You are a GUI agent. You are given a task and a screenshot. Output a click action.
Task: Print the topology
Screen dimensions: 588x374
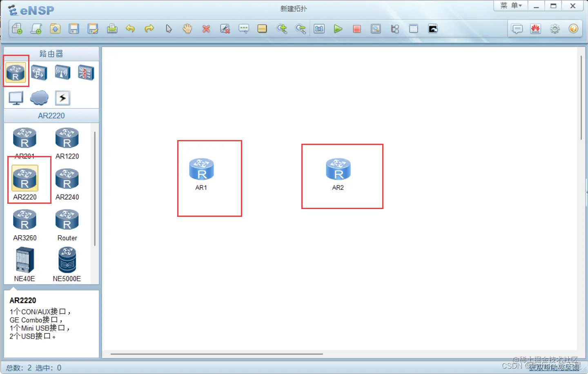click(x=112, y=29)
